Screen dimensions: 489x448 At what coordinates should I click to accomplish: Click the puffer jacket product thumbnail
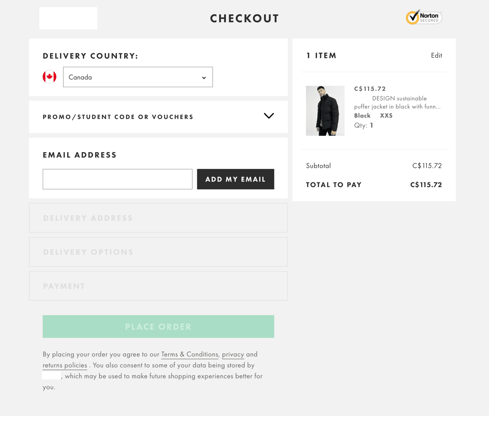(x=325, y=111)
